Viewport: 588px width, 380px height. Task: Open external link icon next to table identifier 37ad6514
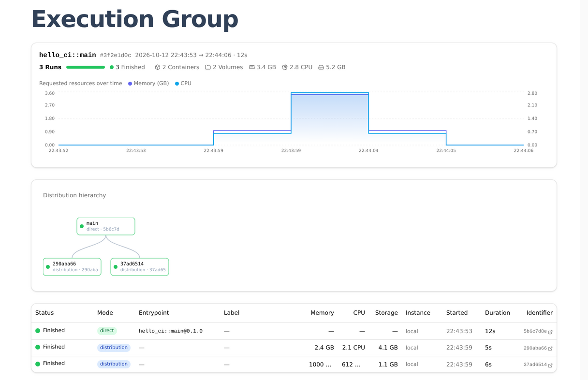coord(550,365)
